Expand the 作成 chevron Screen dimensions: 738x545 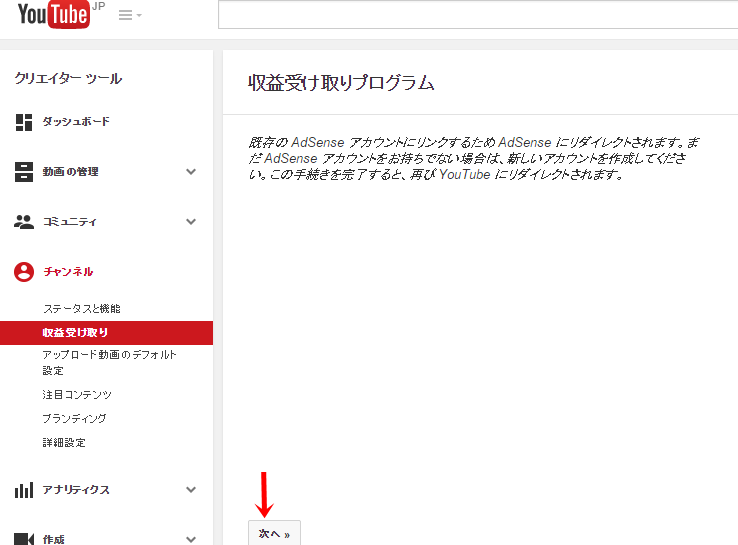tap(191, 539)
